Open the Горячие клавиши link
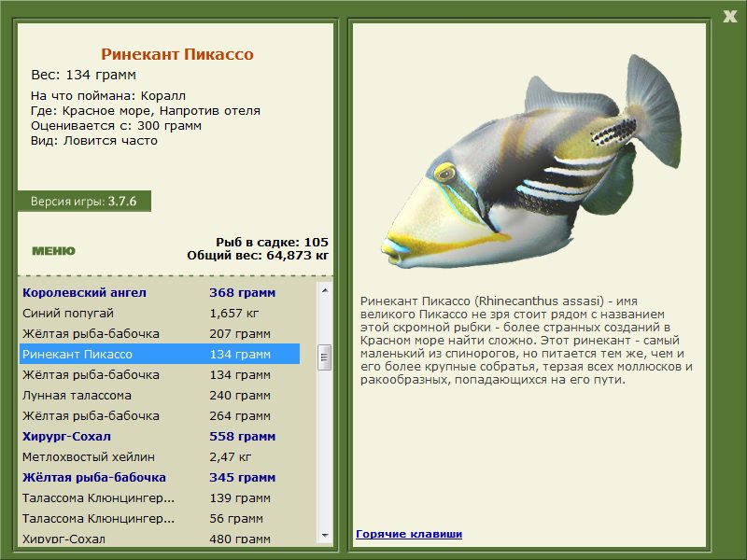 (409, 534)
